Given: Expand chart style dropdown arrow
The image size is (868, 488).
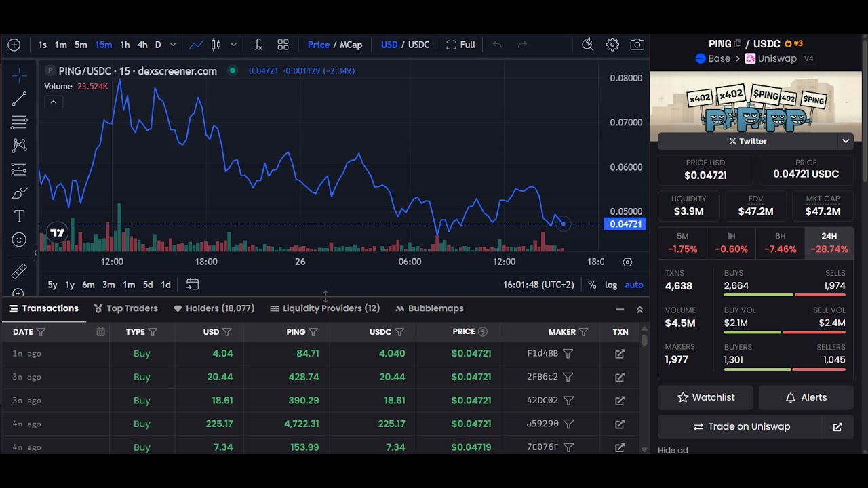Looking at the screenshot, I should pos(233,45).
